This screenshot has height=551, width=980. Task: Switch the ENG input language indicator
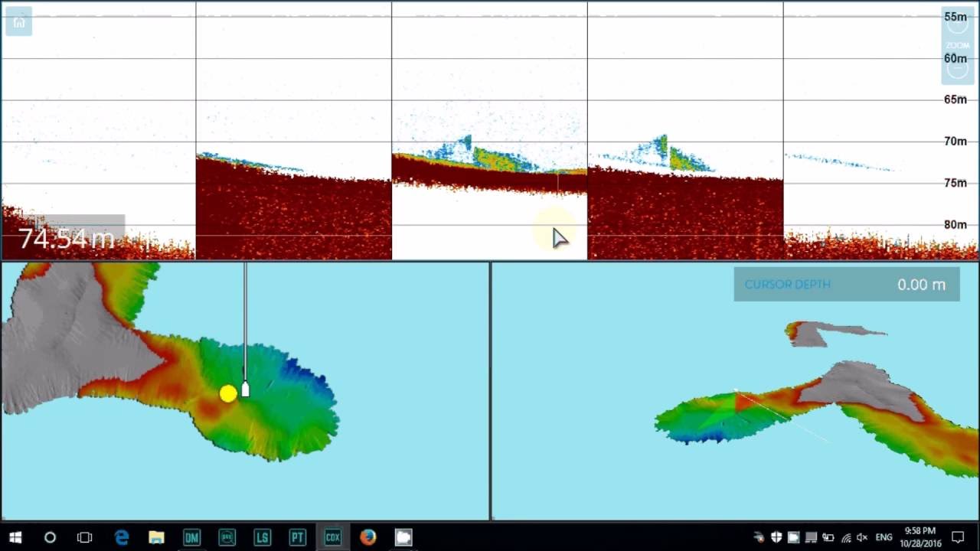(x=884, y=537)
